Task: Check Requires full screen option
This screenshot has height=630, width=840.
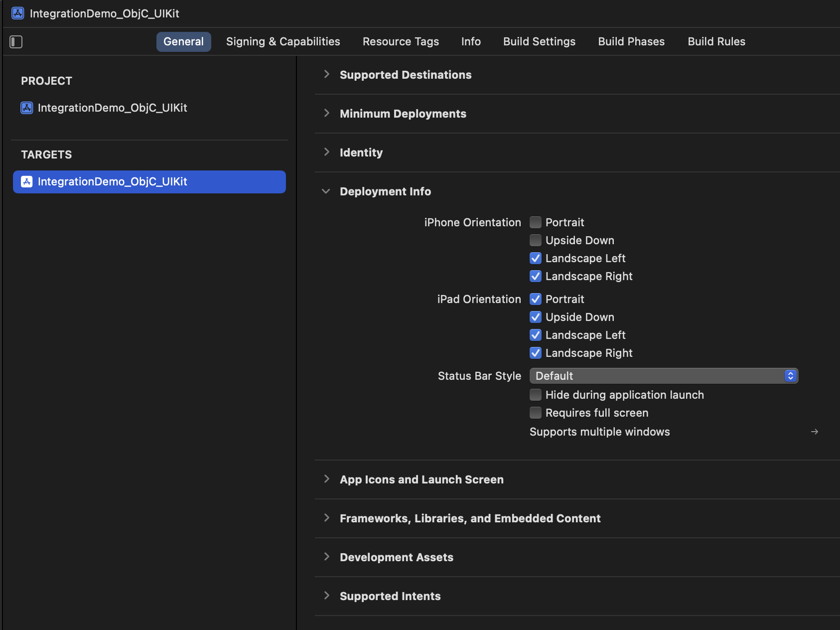Action: (536, 413)
